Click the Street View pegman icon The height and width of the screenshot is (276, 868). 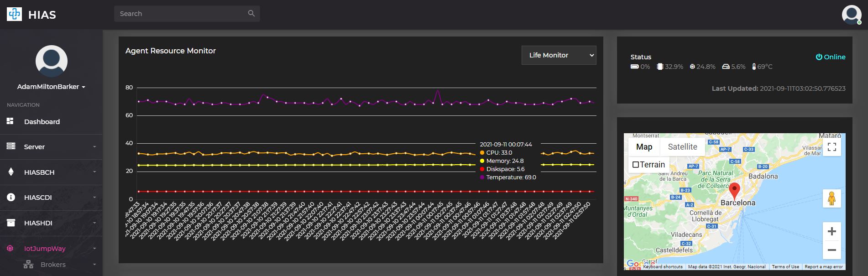pyautogui.click(x=832, y=198)
